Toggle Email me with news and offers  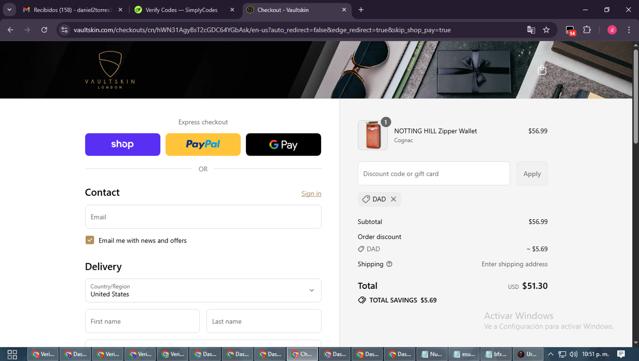pos(90,240)
